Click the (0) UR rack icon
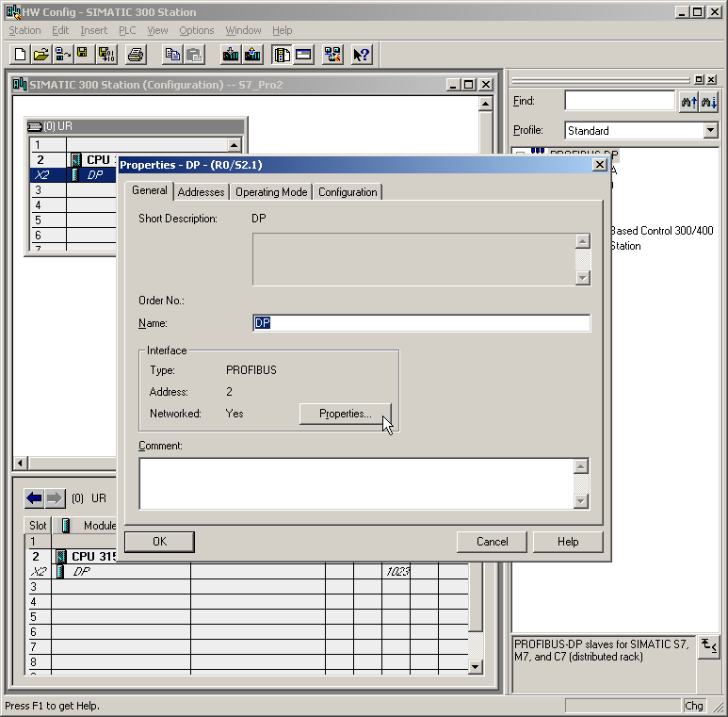 click(34, 126)
